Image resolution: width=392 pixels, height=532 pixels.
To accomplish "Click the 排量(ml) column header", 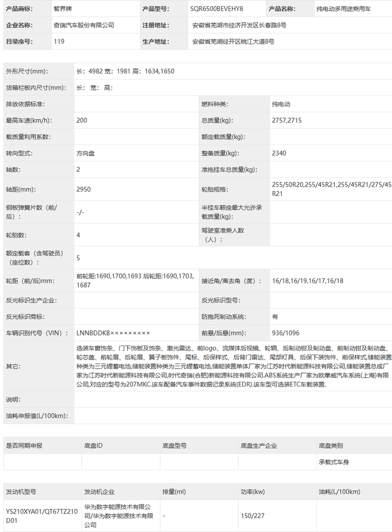I will [x=174, y=492].
